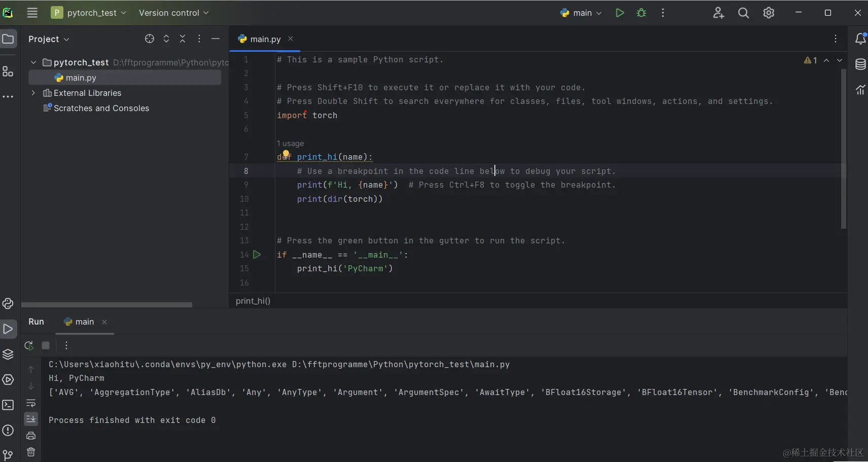Toggle the Run tool window icon

[x=8, y=329]
